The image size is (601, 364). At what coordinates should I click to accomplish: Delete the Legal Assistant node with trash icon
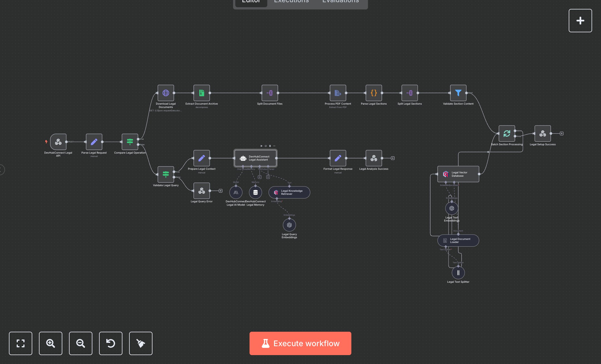click(x=270, y=146)
